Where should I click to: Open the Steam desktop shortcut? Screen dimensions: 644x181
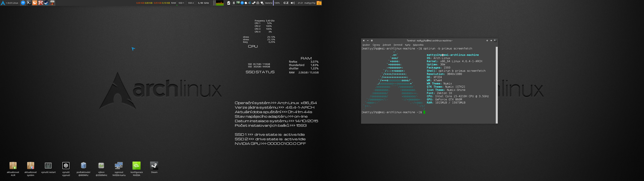click(154, 167)
